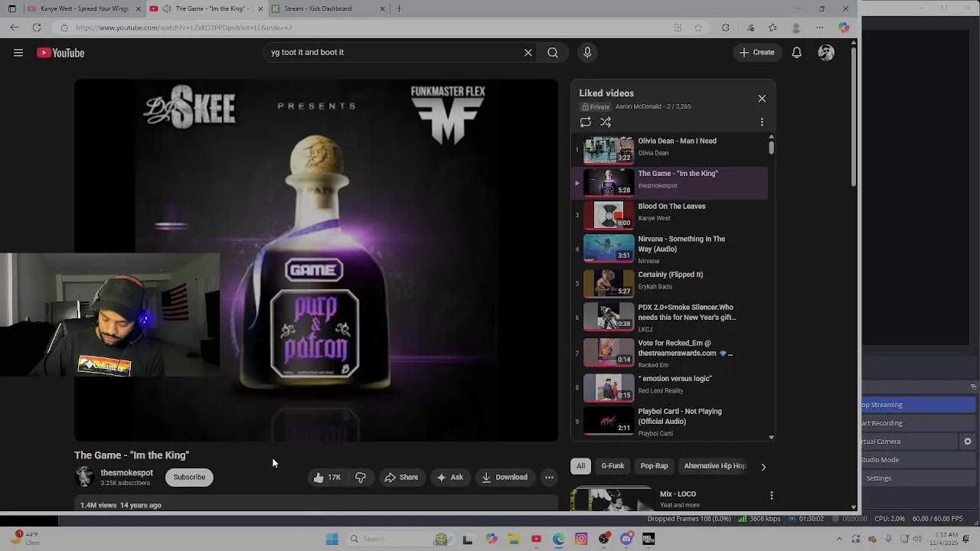Start voice search with the microphone
This screenshot has width=980, height=551.
pyautogui.click(x=587, y=53)
